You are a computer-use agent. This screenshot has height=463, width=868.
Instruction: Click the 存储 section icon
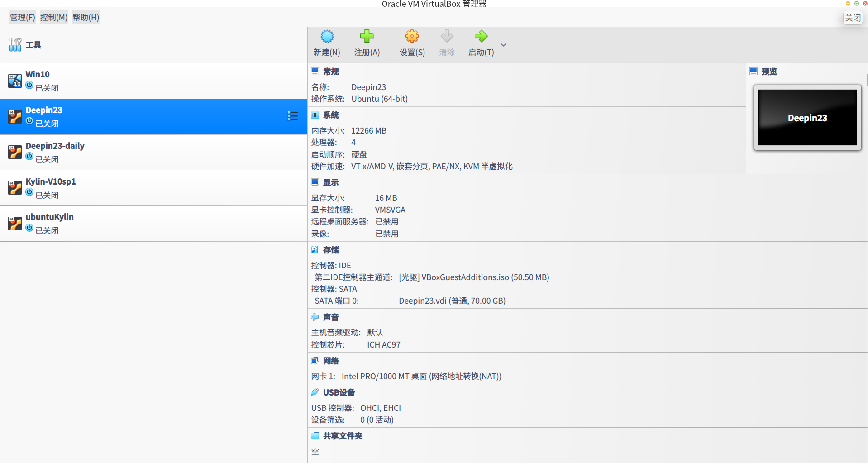315,249
